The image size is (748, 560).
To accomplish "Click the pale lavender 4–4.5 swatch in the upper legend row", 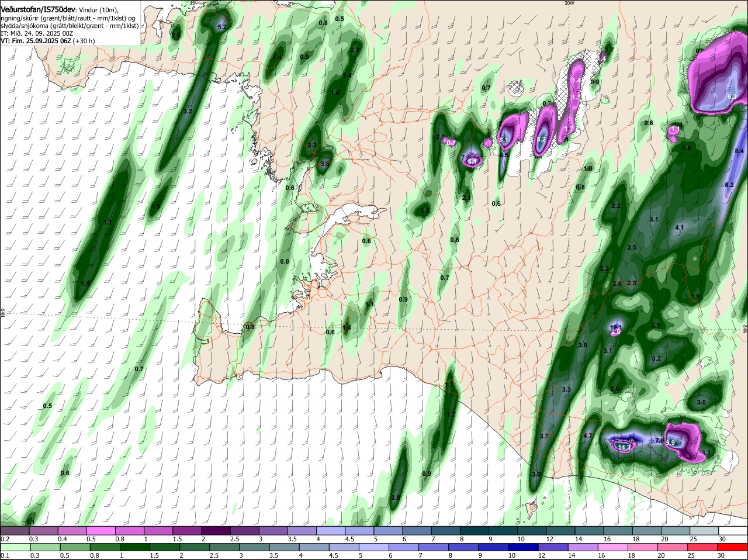I will (331, 530).
